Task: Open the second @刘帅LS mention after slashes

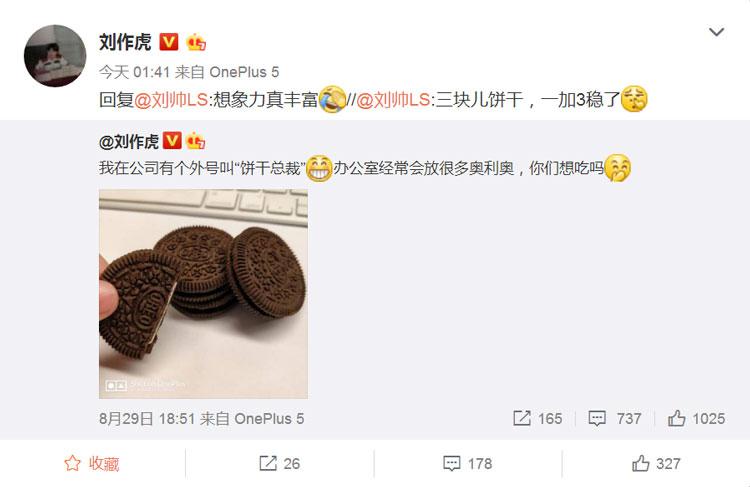Action: 393,100
